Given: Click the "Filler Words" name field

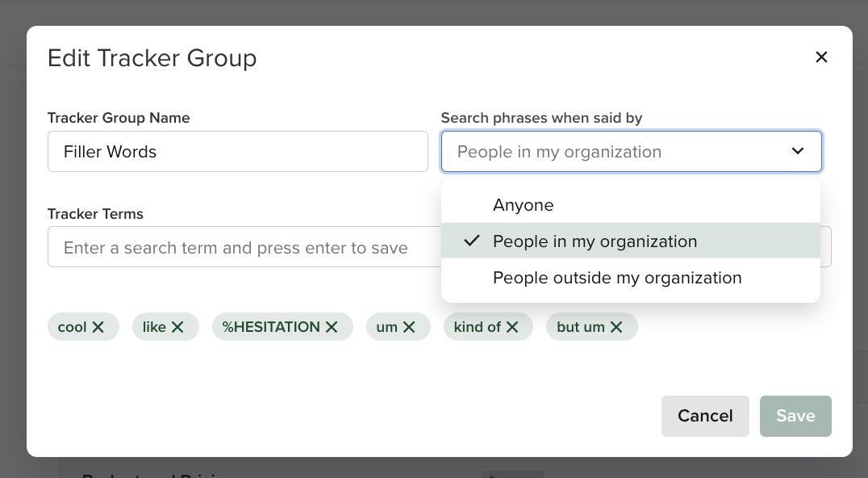Looking at the screenshot, I should (x=237, y=151).
